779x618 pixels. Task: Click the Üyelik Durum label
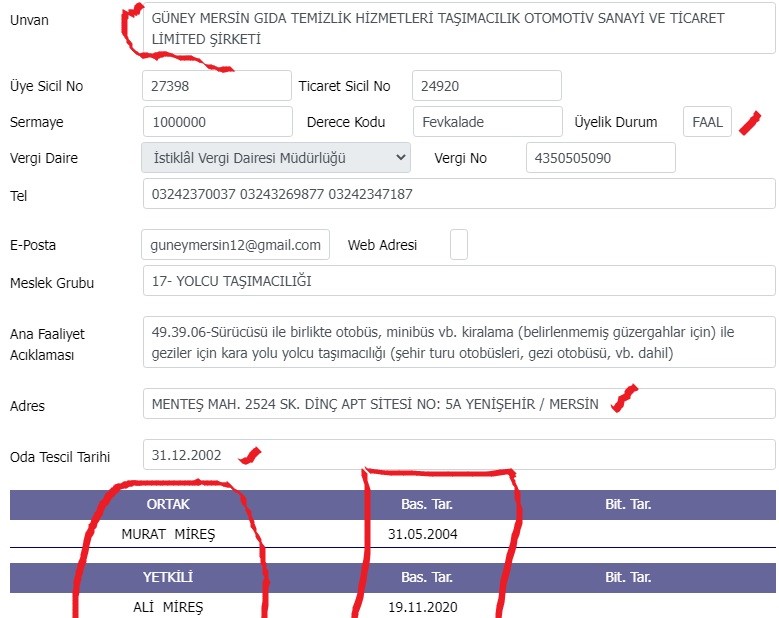616,122
